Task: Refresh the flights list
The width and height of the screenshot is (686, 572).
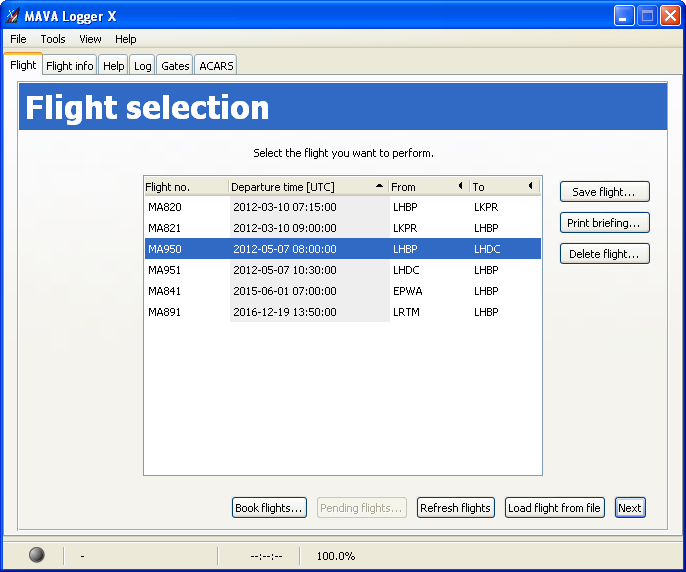Action: (455, 508)
